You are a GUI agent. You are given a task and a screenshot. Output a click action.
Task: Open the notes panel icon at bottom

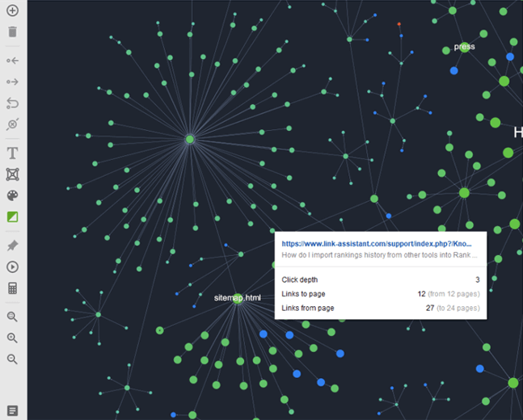12,411
